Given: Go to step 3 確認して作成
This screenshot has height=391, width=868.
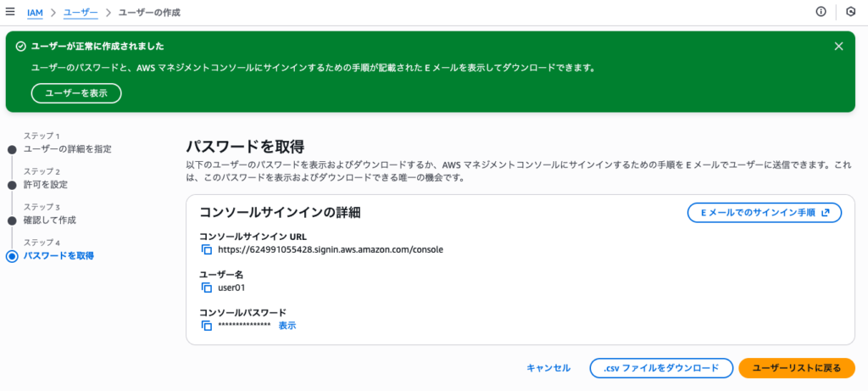Looking at the screenshot, I should click(49, 221).
